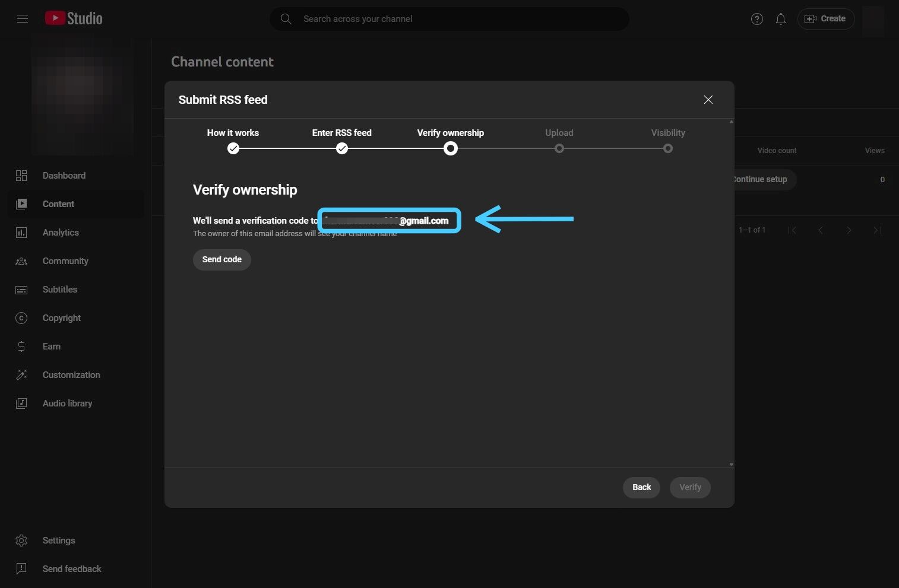Open the notifications bell
The image size is (899, 588).
point(781,19)
